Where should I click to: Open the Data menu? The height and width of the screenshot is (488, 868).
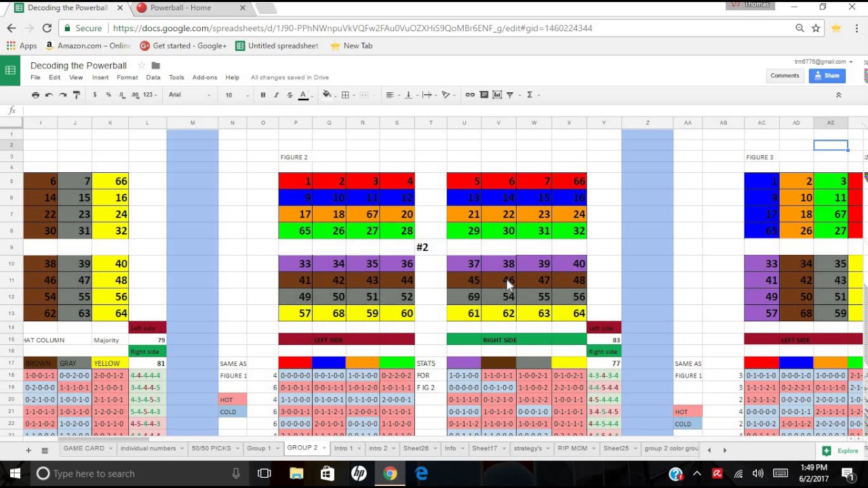pyautogui.click(x=153, y=77)
